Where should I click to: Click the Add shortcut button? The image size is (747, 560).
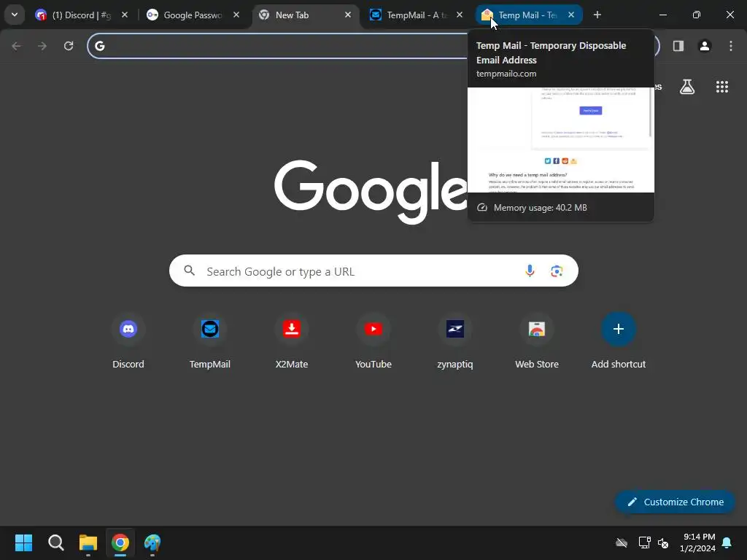[x=619, y=341]
